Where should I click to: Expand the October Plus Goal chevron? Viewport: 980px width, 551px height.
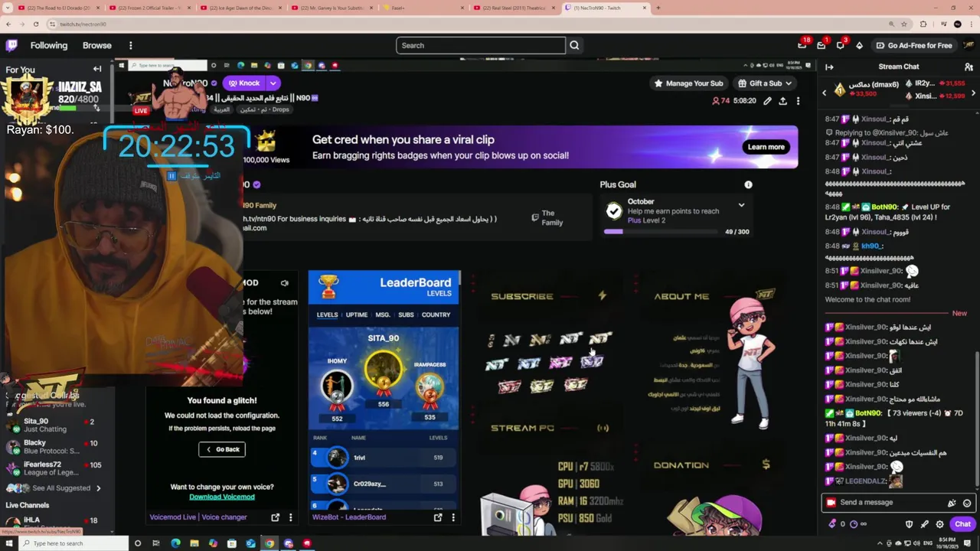(741, 205)
